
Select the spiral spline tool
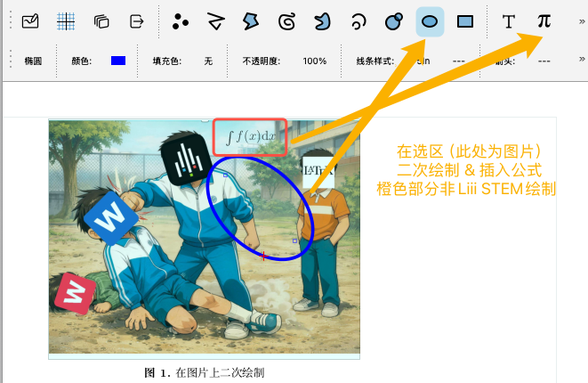tap(286, 21)
